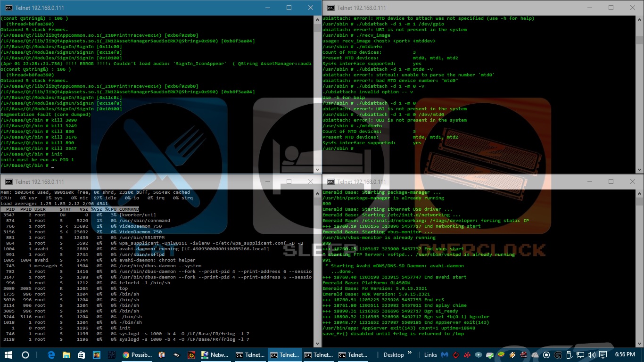644x362 pixels.
Task: Launch Microsoft Edge from the taskbar
Action: coord(52,355)
